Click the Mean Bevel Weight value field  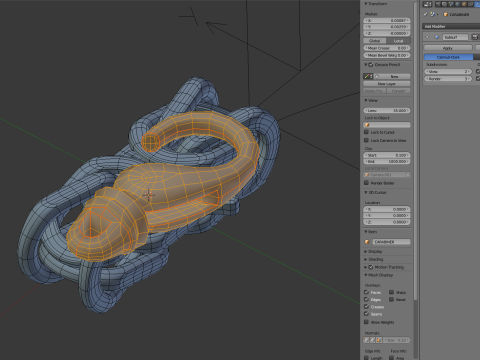tap(387, 55)
